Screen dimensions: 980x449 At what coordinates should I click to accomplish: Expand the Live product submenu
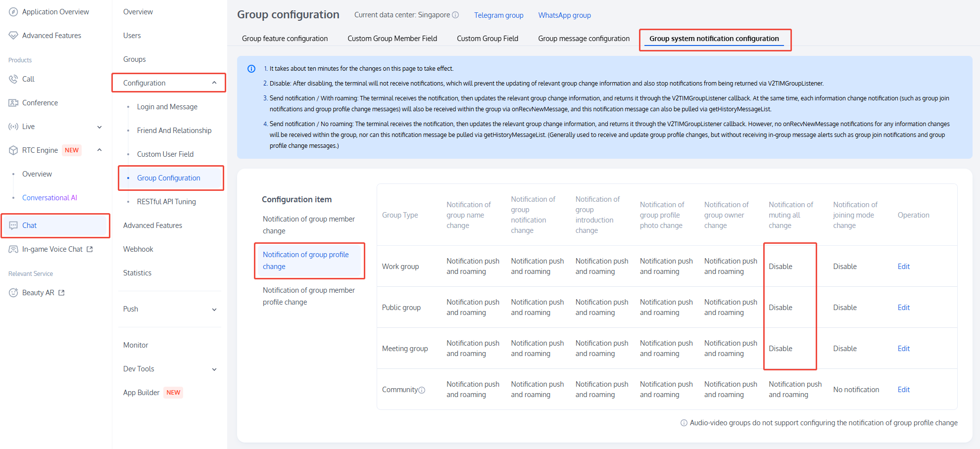click(x=99, y=127)
